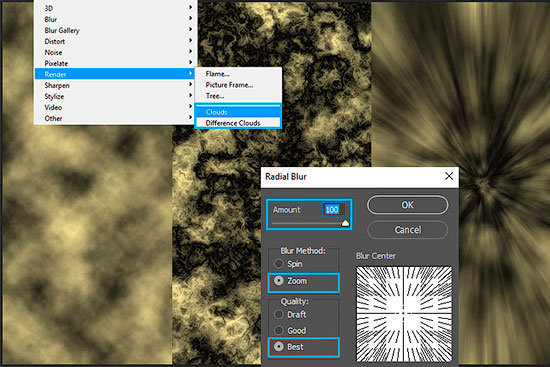Viewport: 550px width, 367px height.
Task: Apply the Clouds render filter
Action: click(238, 112)
